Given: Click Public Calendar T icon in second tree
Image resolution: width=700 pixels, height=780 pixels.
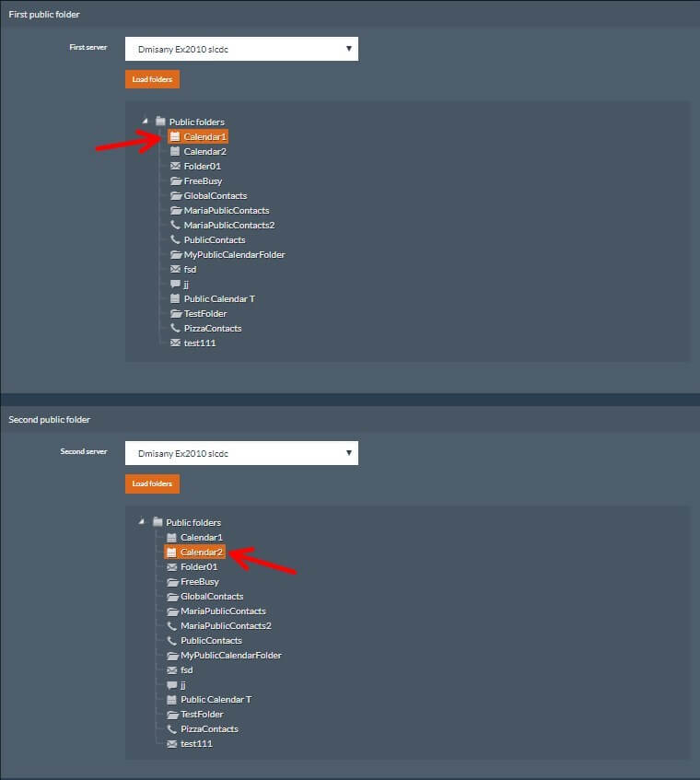Looking at the screenshot, I should pyautogui.click(x=171, y=699).
